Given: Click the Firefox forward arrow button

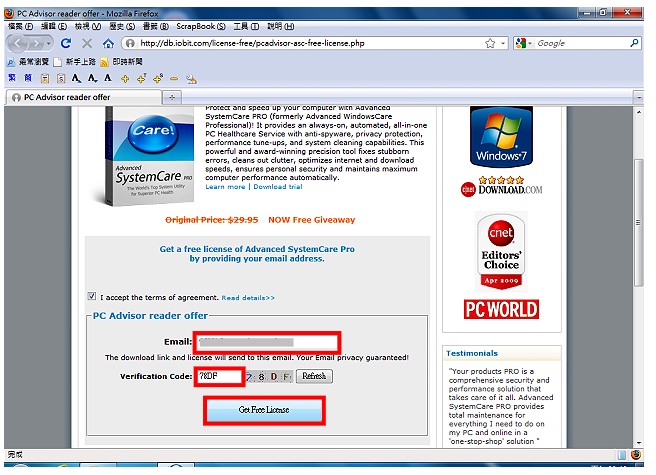Looking at the screenshot, I should 37,43.
